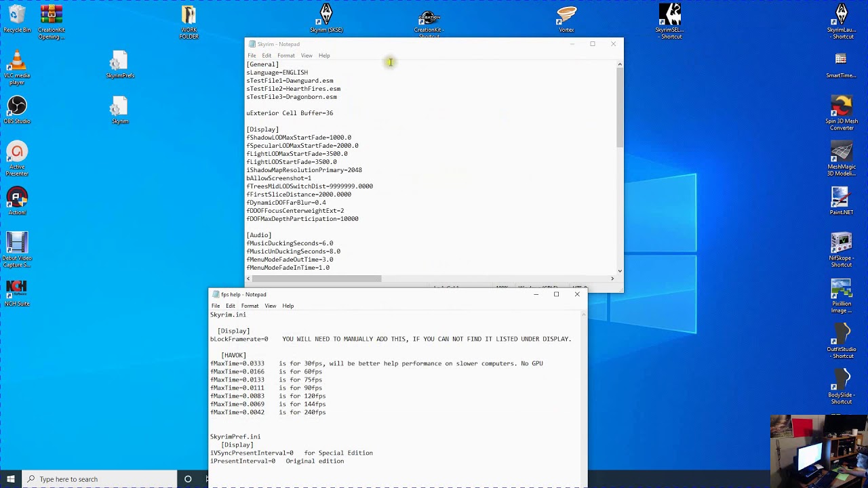Image resolution: width=868 pixels, height=488 pixels.
Task: Select the Vortex desktop icon
Action: pos(566,19)
